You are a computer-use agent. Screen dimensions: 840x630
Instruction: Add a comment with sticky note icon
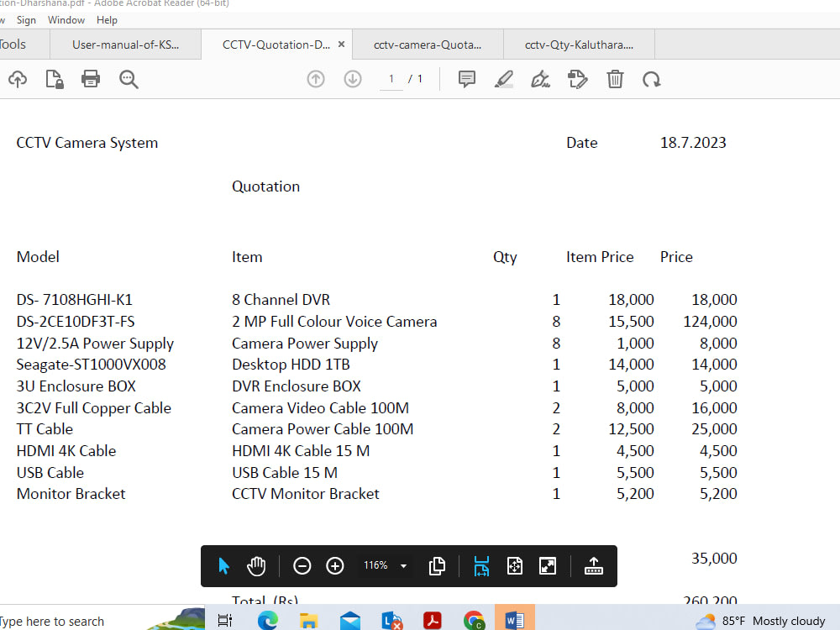coord(466,79)
